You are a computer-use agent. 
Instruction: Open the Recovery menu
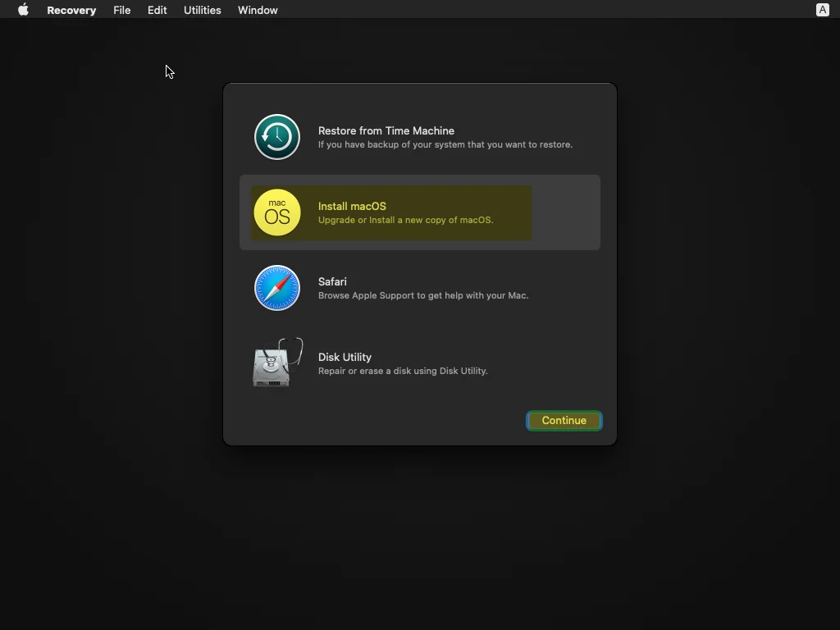pyautogui.click(x=71, y=10)
